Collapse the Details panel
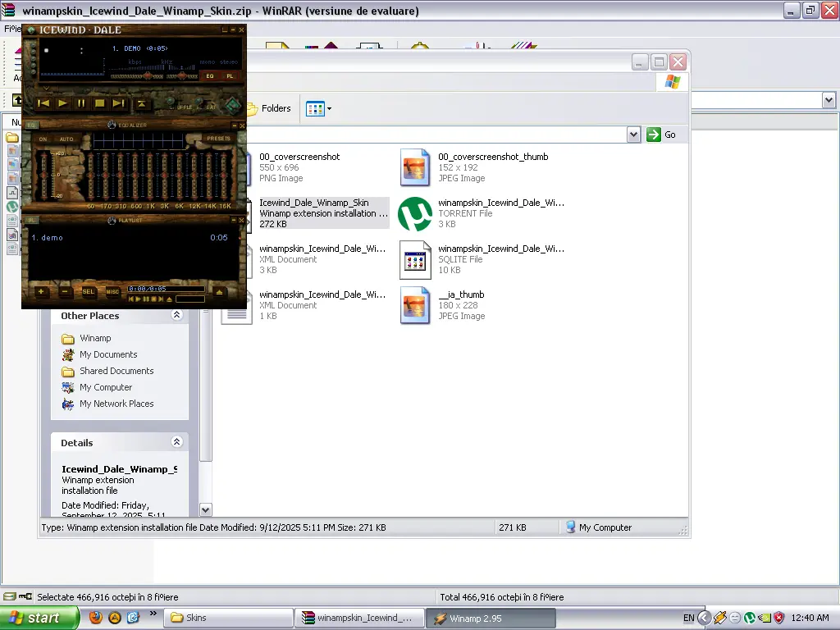The height and width of the screenshot is (630, 840). pos(176,442)
